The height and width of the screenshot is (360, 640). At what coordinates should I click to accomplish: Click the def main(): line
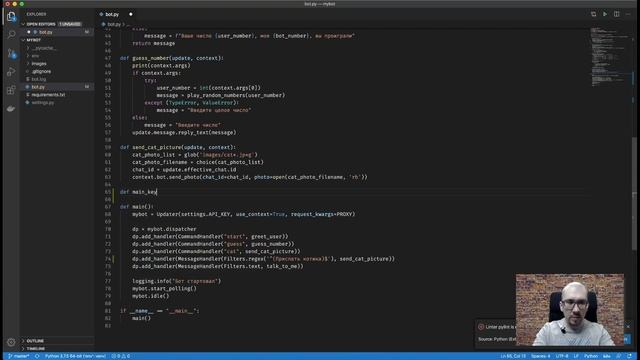pos(137,207)
